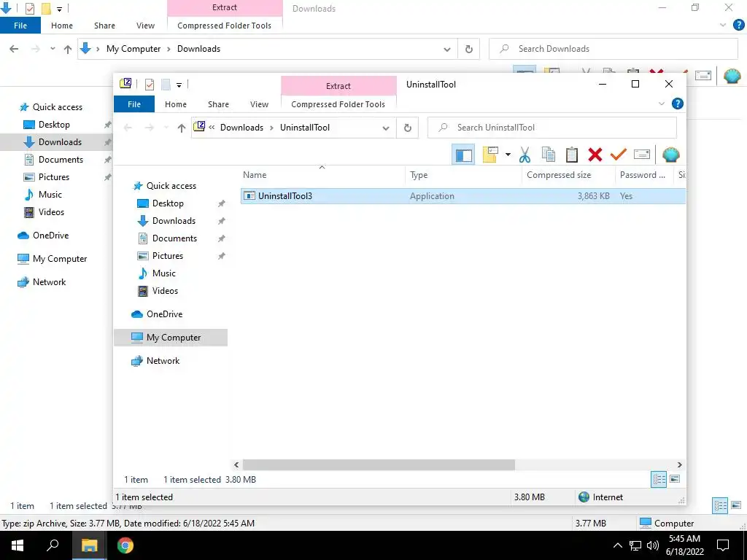Select Compressed Folder Tools tab in UninstallTool window
Screen dimensions: 747x560
pos(338,104)
